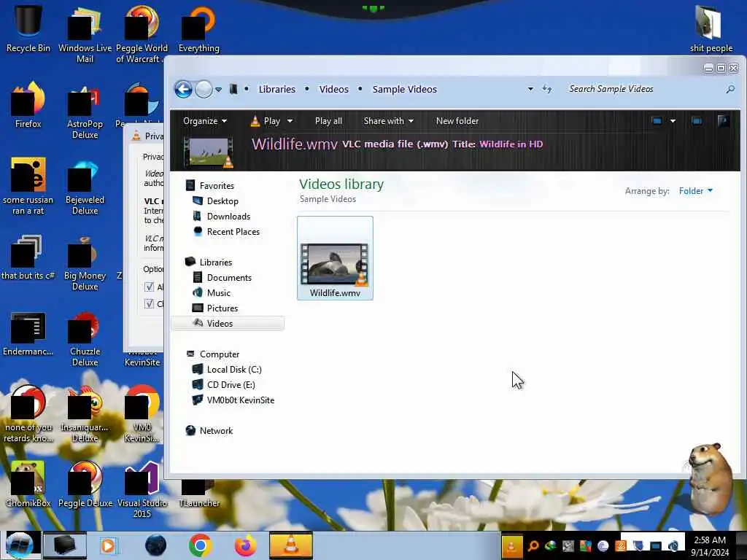This screenshot has width=747, height=560.
Task: Launch Firefox from the taskbar
Action: [245, 545]
